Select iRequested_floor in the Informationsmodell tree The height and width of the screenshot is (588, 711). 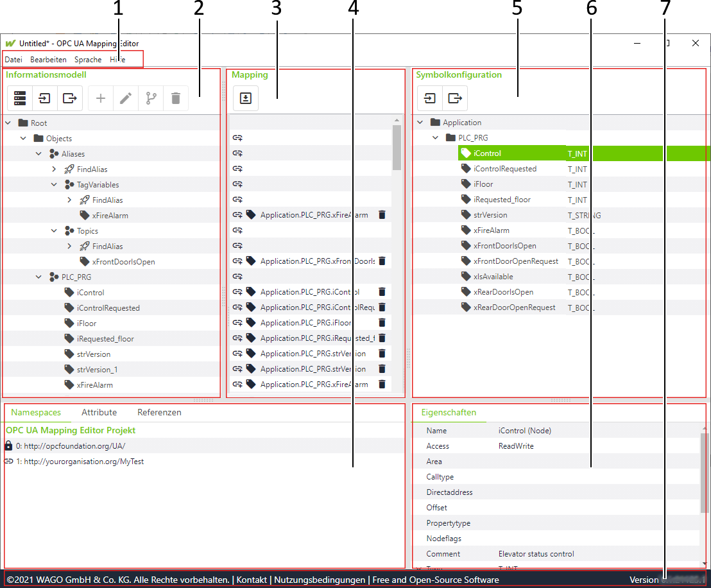tap(105, 338)
